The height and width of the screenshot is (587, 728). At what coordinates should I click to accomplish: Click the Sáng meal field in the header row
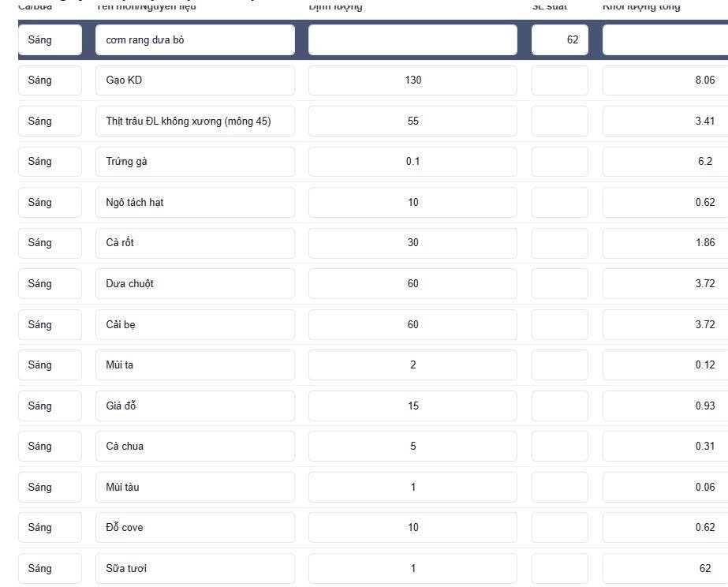tap(50, 40)
